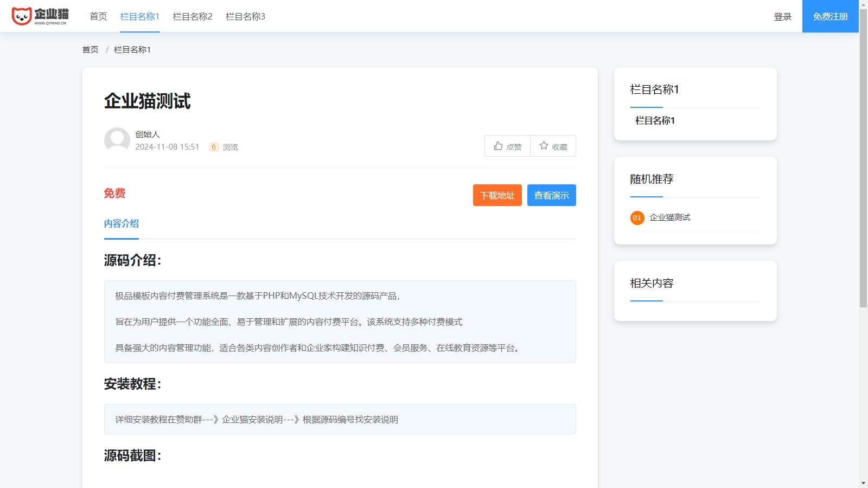The image size is (868, 488).
Task: Click the page vertical scrollbar thumb
Action: click(863, 163)
